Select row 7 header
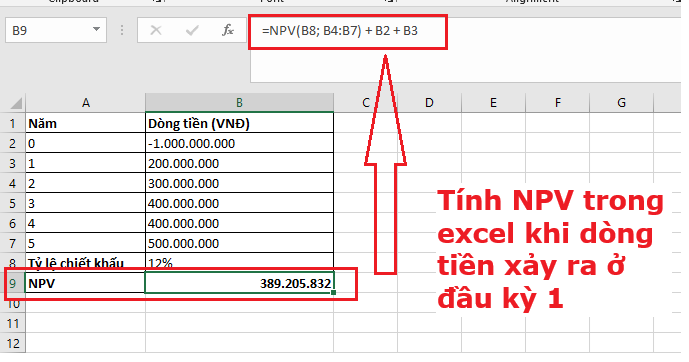 pos(13,243)
